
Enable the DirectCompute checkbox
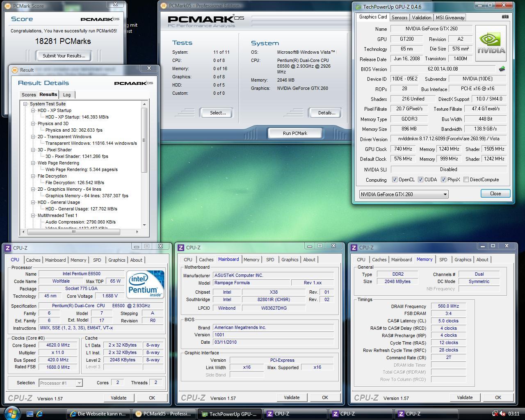pos(466,180)
